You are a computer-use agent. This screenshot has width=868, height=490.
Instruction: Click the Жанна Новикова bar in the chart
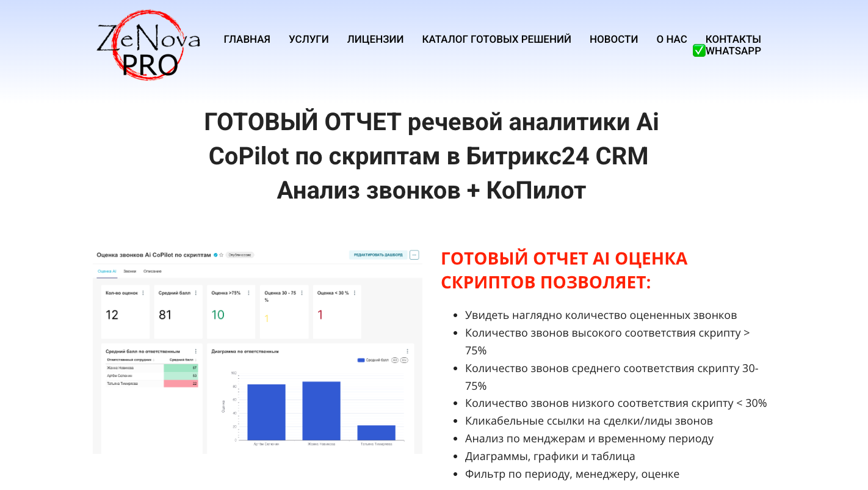pyautogui.click(x=321, y=411)
